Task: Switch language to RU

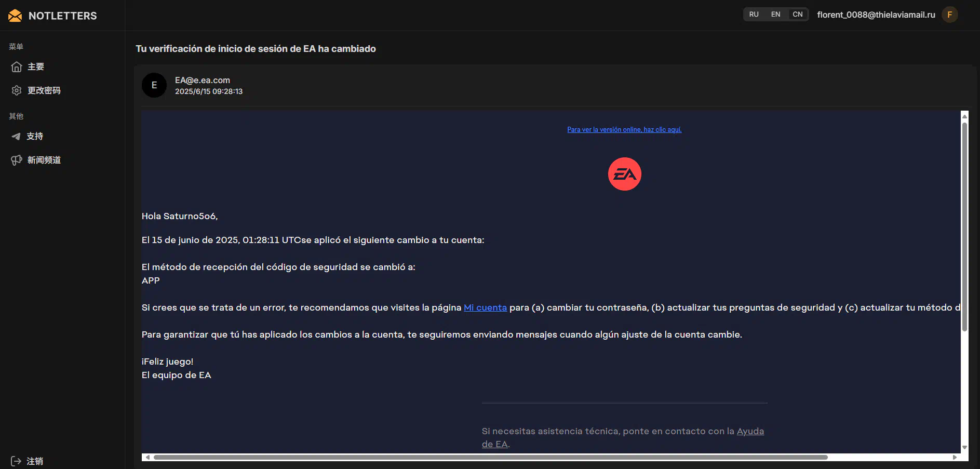Action: point(754,15)
